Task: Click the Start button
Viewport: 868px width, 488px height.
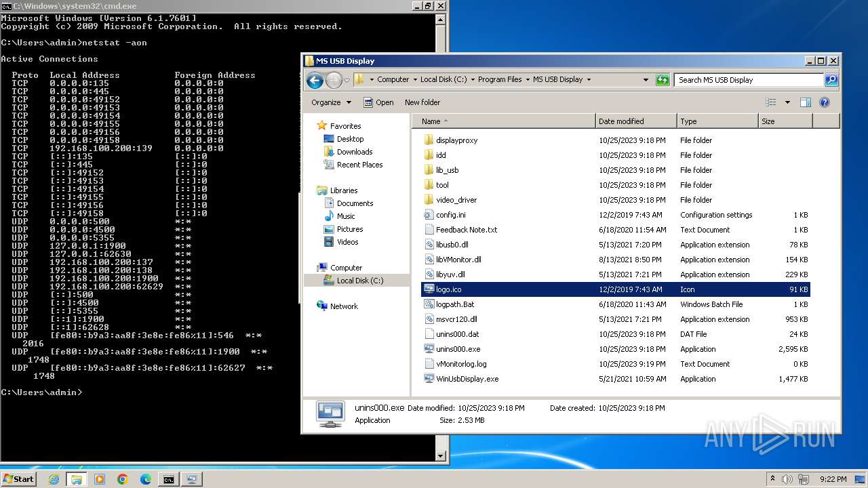Action: pyautogui.click(x=18, y=479)
